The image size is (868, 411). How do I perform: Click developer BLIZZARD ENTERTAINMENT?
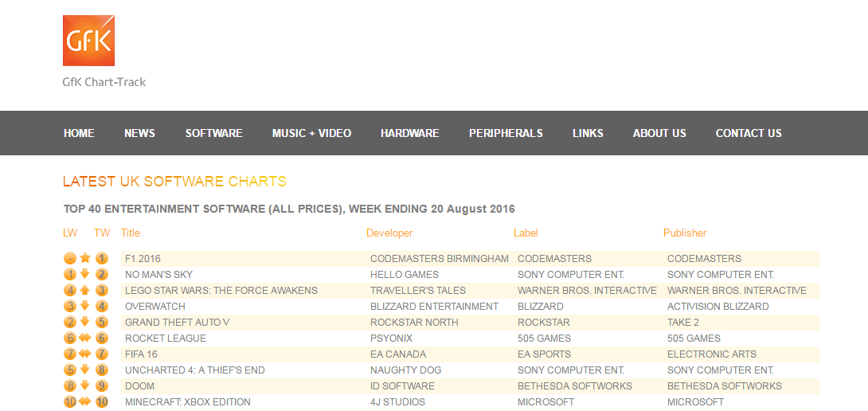pos(435,307)
